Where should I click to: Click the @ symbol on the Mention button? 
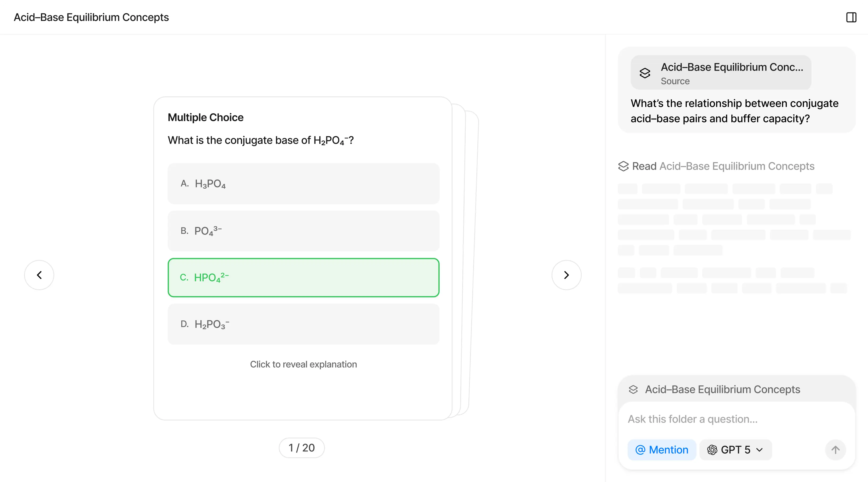tap(641, 450)
